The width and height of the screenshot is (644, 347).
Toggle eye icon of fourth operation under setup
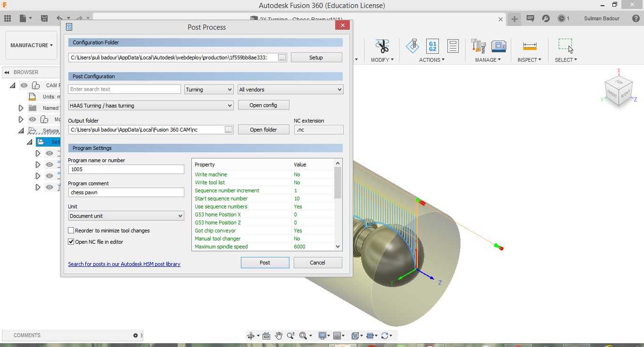tap(50, 187)
